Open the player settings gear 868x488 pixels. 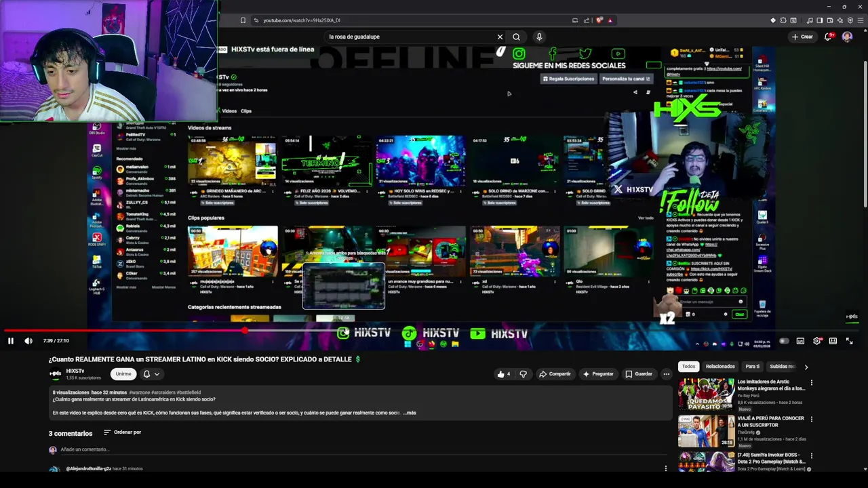tap(816, 341)
